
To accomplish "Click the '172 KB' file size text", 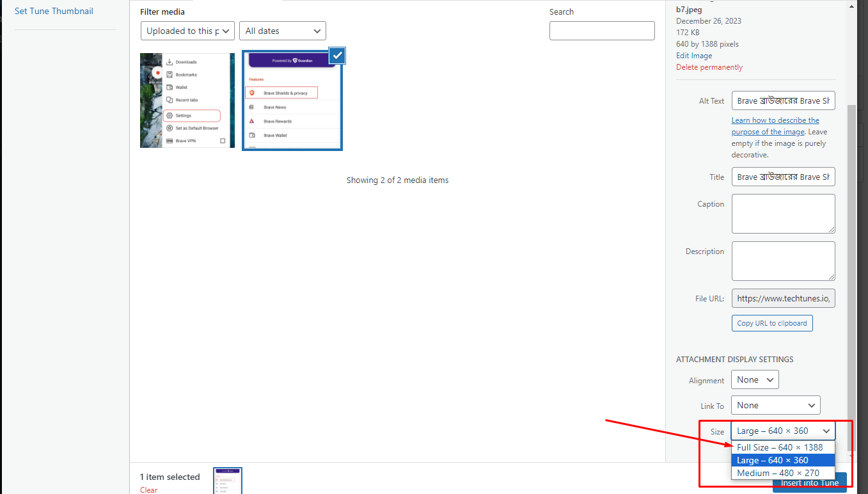I will [x=689, y=33].
